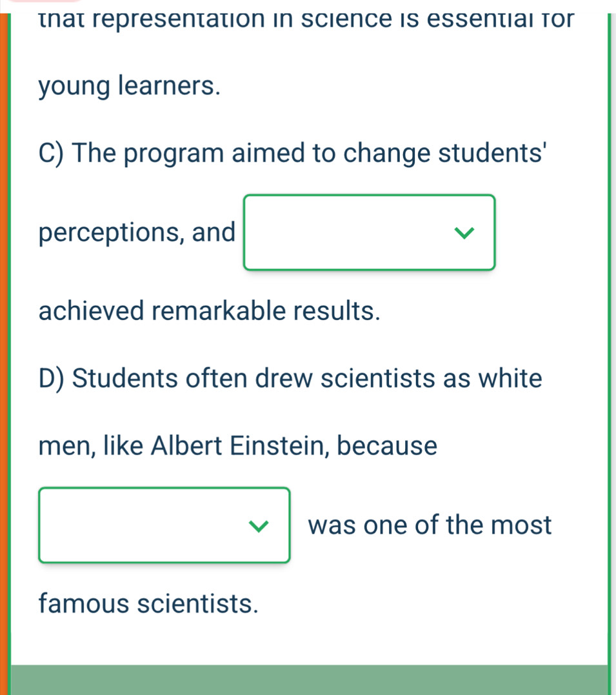Click the text "was one of the most"
616x695 pixels.
(x=430, y=525)
